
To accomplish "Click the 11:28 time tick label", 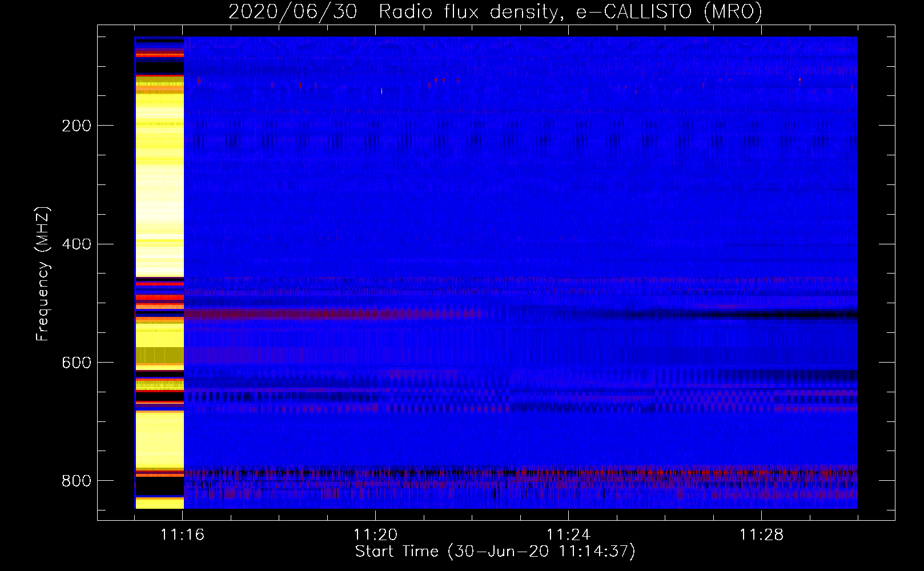I will [x=762, y=535].
